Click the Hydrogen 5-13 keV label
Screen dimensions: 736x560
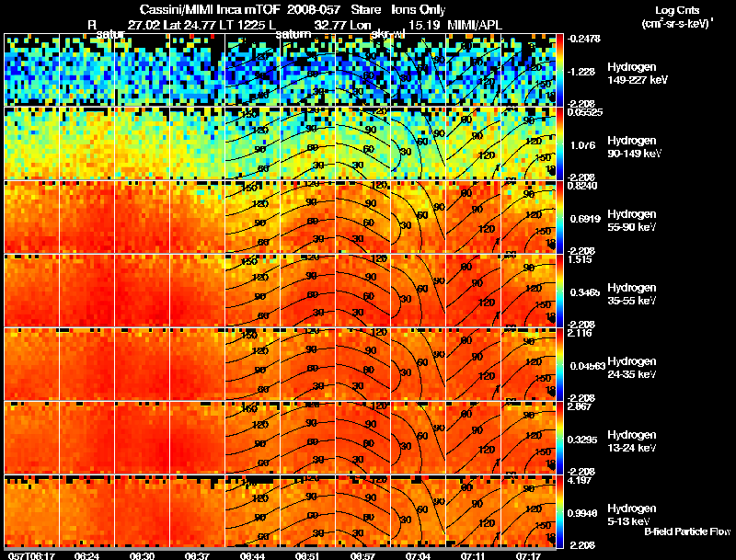632,515
